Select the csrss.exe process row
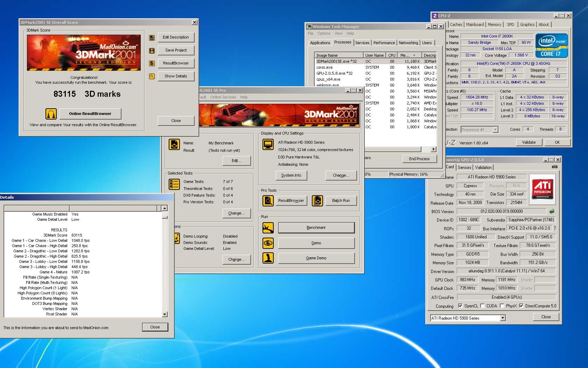Screen dimensions: 588x368 click(x=376, y=67)
